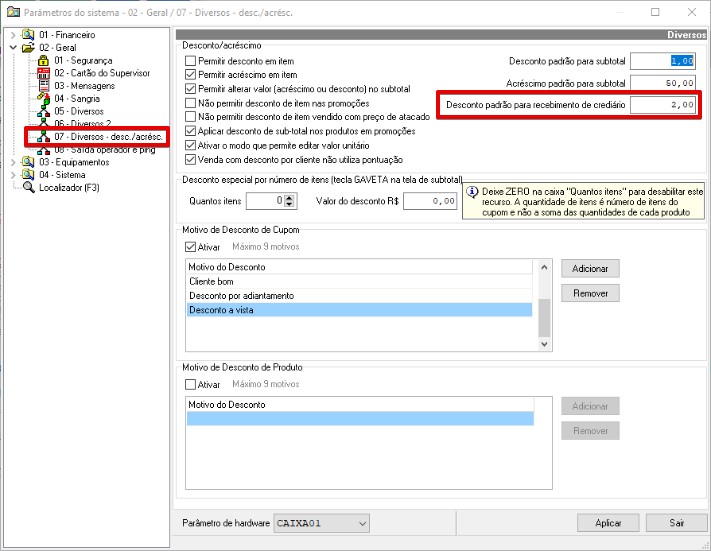This screenshot has width=711, height=551.
Task: Click Adicionar for coupon discount reasons
Action: pyautogui.click(x=590, y=268)
